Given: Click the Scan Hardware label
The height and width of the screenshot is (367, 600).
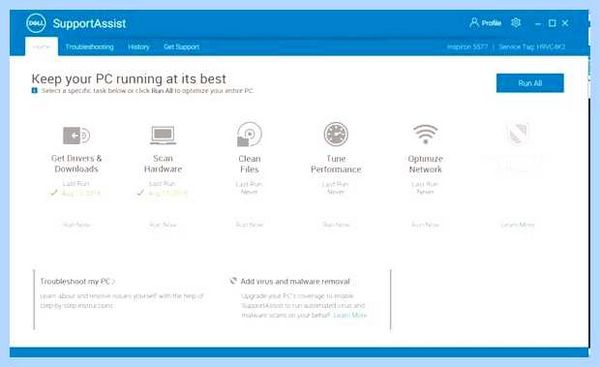Looking at the screenshot, I should click(x=163, y=163).
